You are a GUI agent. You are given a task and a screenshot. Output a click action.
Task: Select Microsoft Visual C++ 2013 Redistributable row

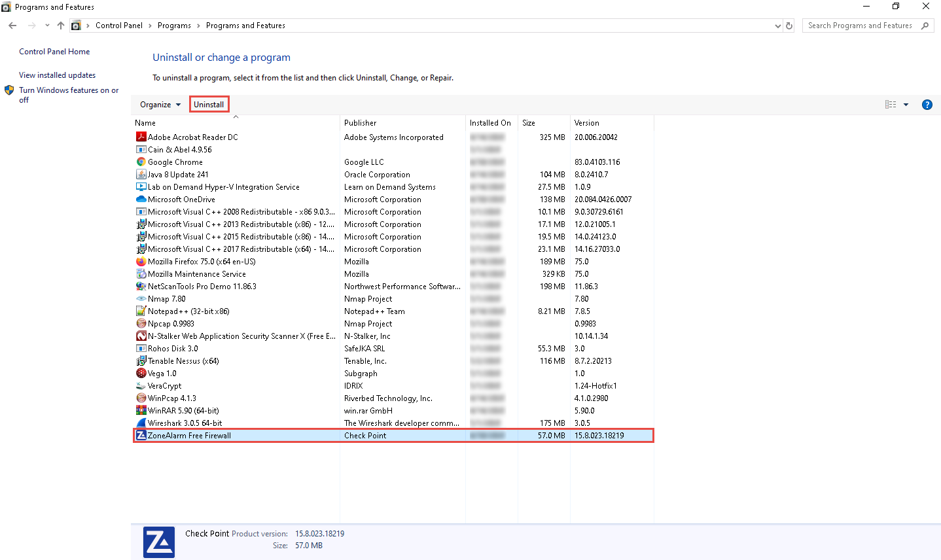393,224
